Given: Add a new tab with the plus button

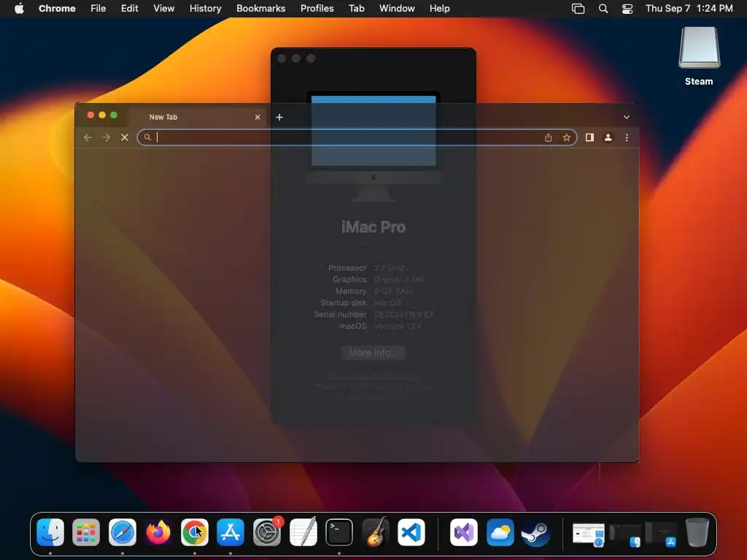Looking at the screenshot, I should point(279,117).
